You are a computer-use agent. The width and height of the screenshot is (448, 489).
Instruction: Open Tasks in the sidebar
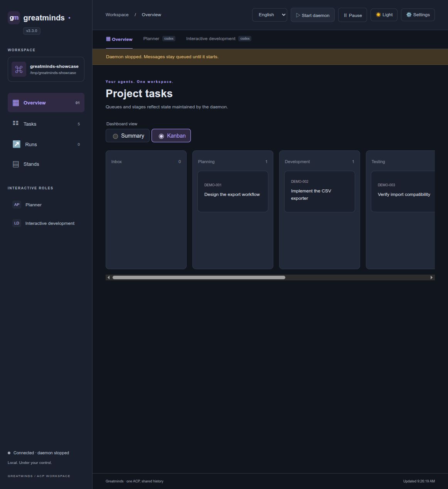point(46,124)
